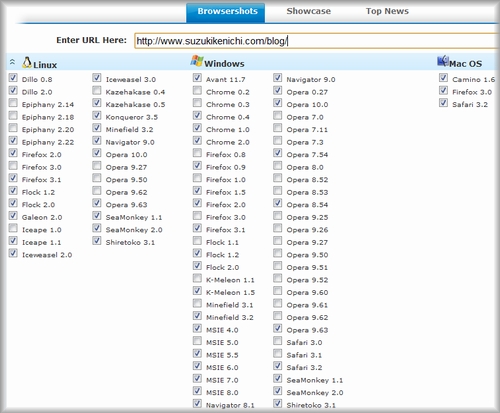Tick the Epiphany 2.18 checkbox
This screenshot has height=413, width=500.
(13, 116)
